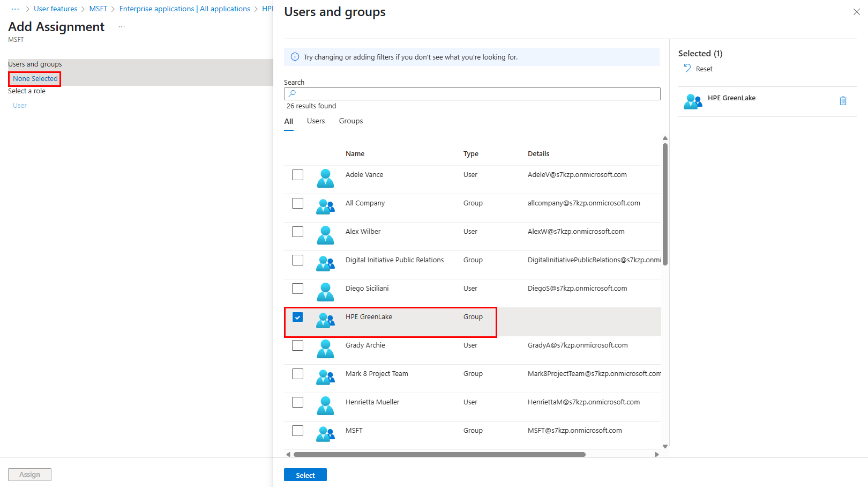The width and height of the screenshot is (868, 487).
Task: Open the more options ellipsis near Add Assignment
Action: tap(122, 27)
